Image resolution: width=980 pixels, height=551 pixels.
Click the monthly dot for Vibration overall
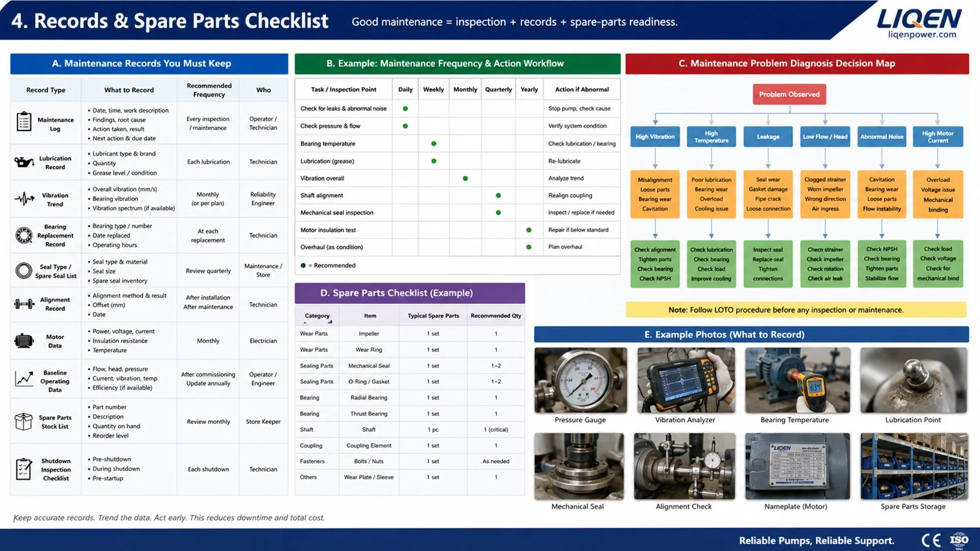click(465, 179)
